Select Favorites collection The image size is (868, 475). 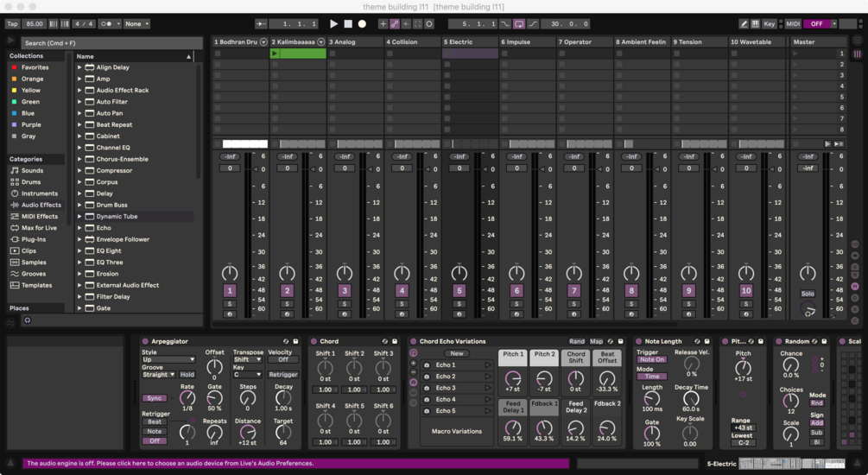pos(35,67)
